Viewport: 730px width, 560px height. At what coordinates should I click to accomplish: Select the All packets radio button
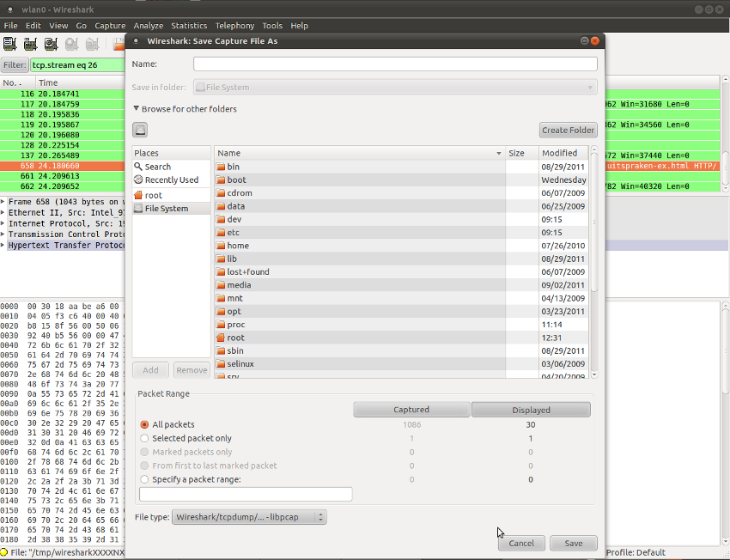point(144,424)
